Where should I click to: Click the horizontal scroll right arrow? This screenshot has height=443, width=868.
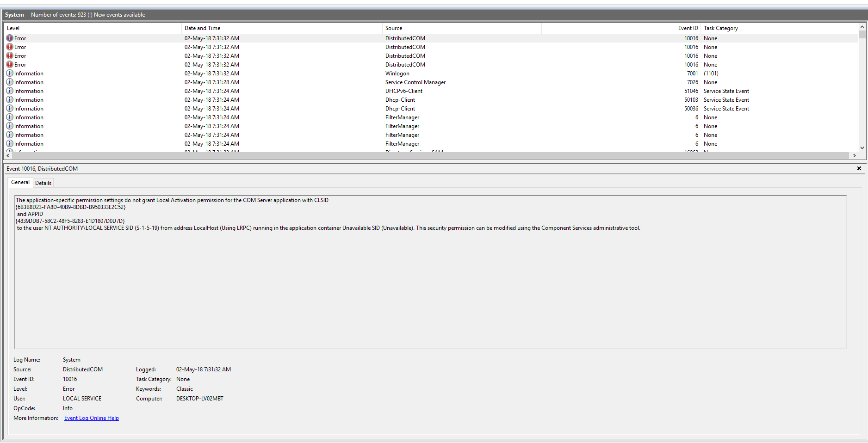point(855,156)
